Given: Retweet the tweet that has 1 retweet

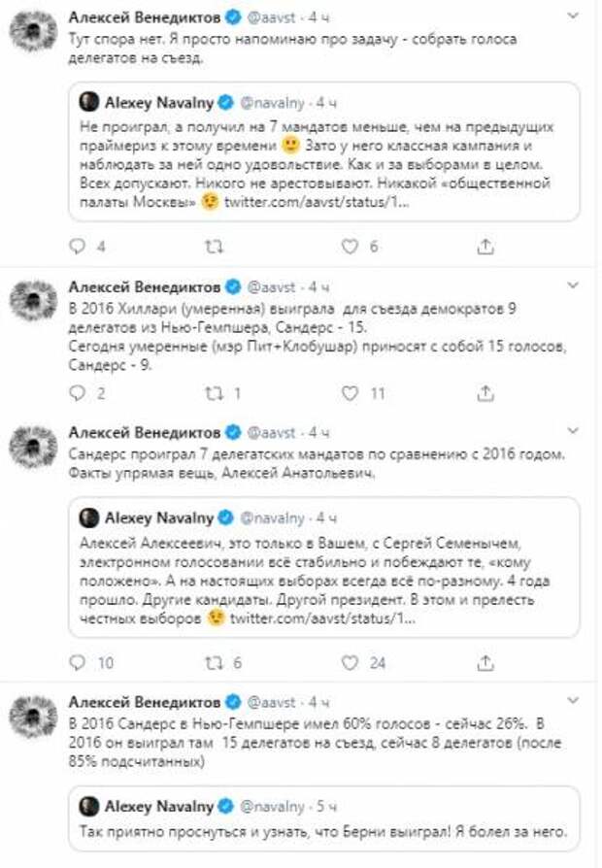Looking at the screenshot, I should click(210, 393).
